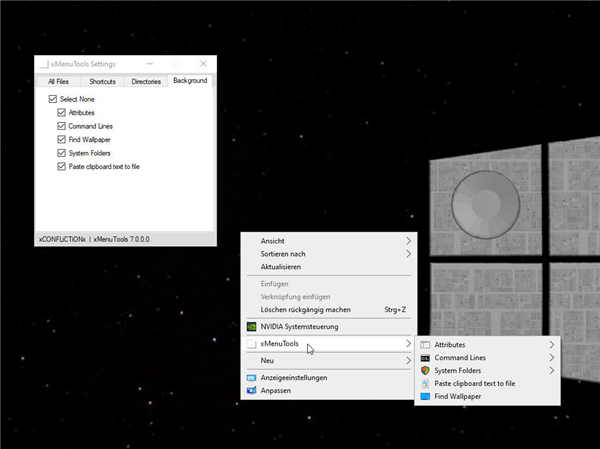600x449 pixels.
Task: Expand the Neu submenu arrow
Action: point(408,360)
